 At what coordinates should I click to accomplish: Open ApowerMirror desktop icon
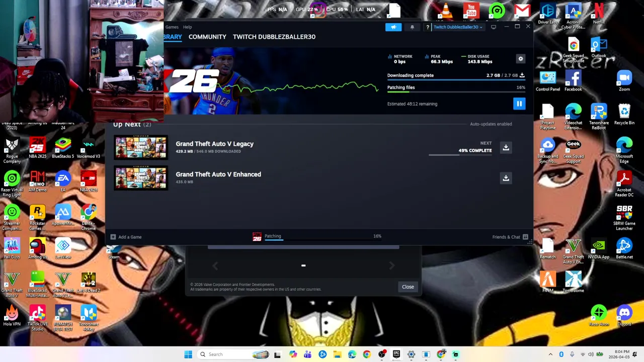pos(63,216)
